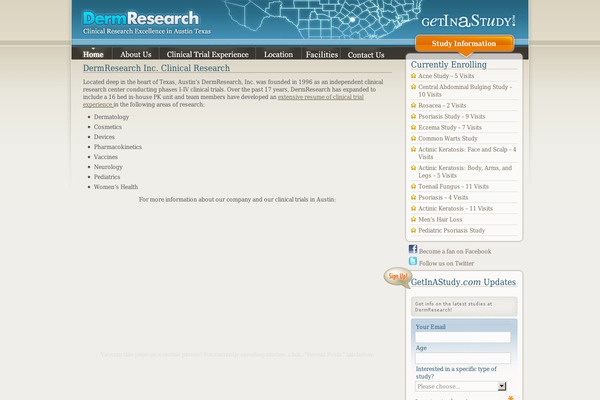Focus the Age input field

tap(463, 358)
